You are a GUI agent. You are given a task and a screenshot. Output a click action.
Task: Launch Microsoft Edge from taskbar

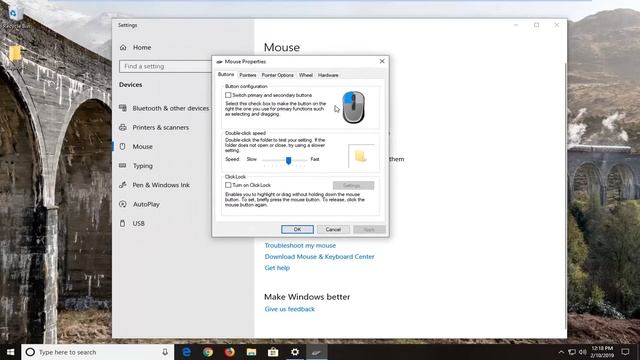[x=186, y=352]
